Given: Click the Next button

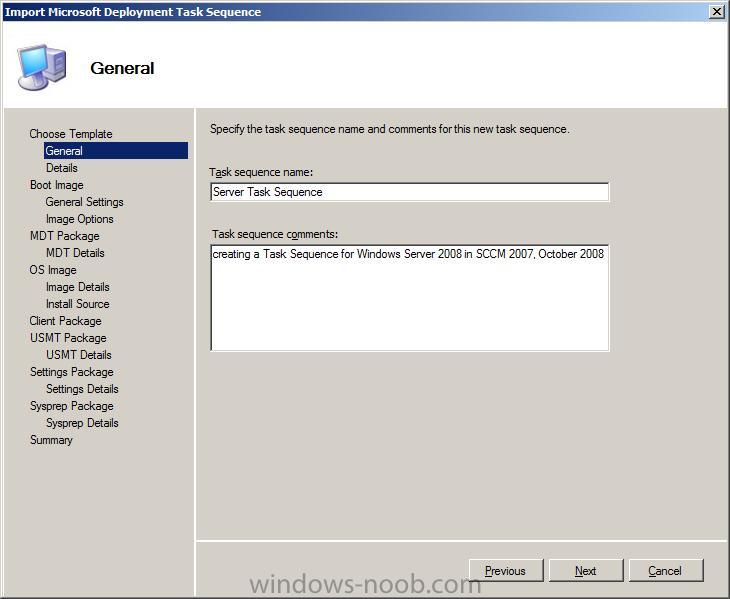Looking at the screenshot, I should 586,570.
